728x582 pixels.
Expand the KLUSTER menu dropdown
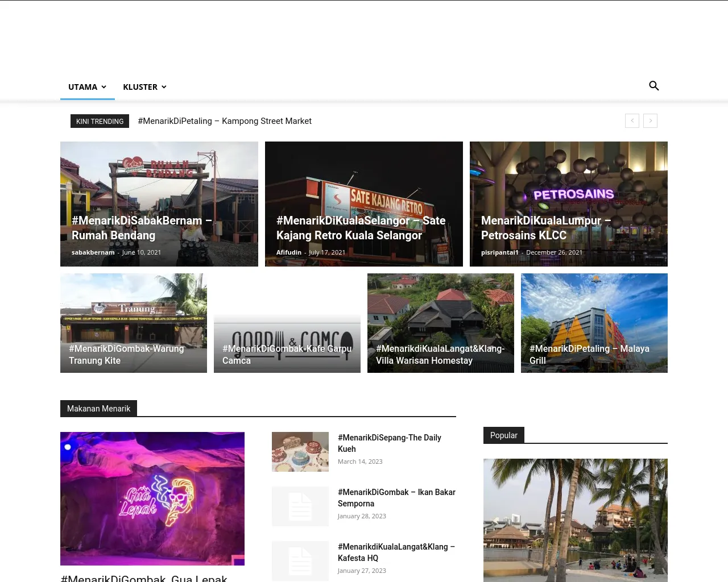click(144, 87)
